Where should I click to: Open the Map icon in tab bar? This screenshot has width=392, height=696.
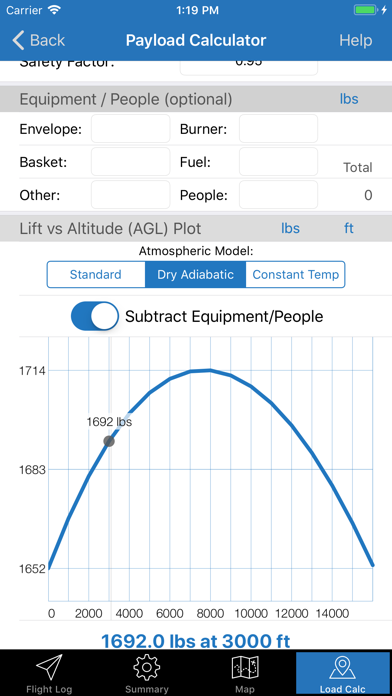[x=245, y=668]
